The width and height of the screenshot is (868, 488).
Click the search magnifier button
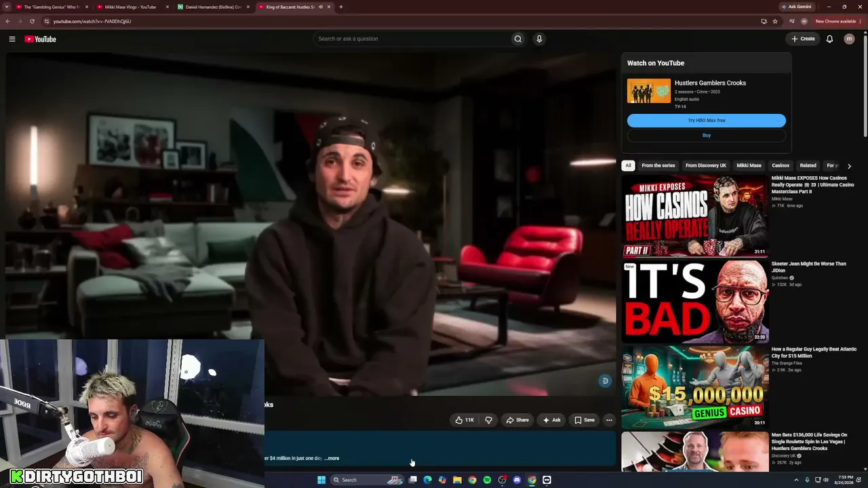click(x=518, y=39)
